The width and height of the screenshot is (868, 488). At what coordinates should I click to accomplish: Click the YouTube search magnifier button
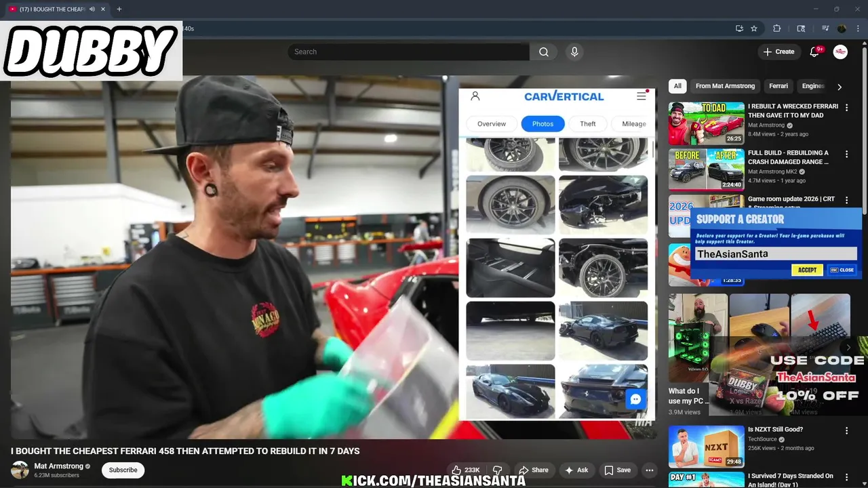click(543, 52)
